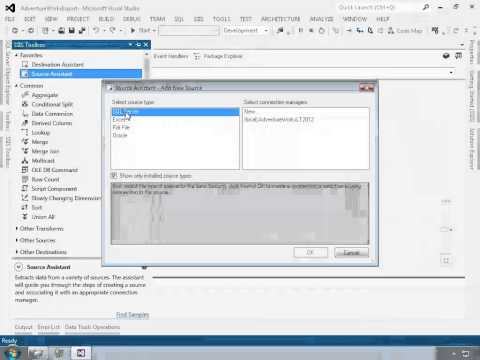Open the Visual Studio taskbar button
Viewport: 480px width, 360px height.
[x=81, y=353]
